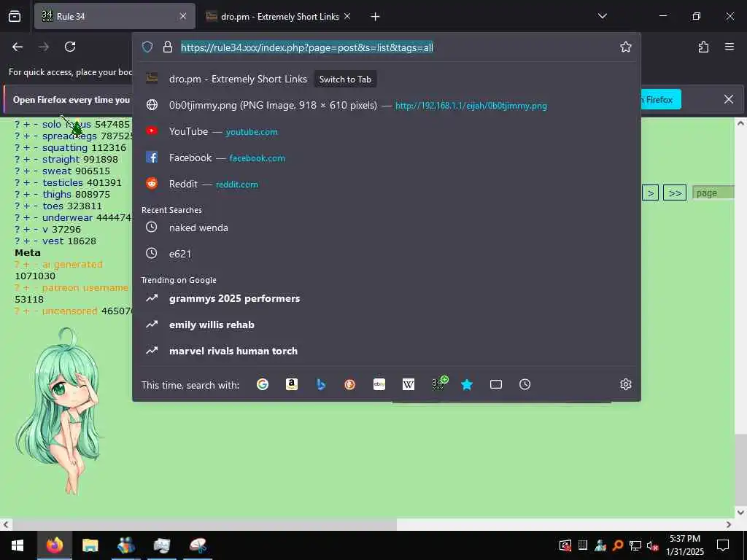Screen dimensions: 747x560
Task: Focus the page number input field
Action: click(713, 192)
